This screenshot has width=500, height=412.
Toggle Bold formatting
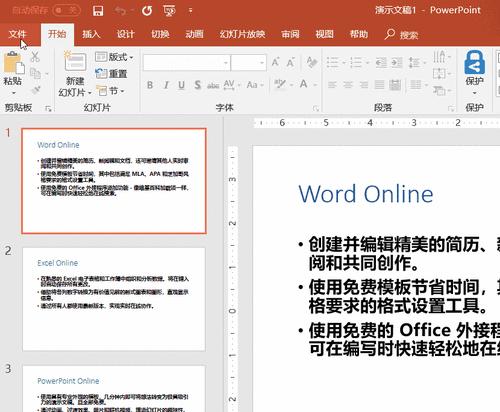pyautogui.click(x=150, y=85)
